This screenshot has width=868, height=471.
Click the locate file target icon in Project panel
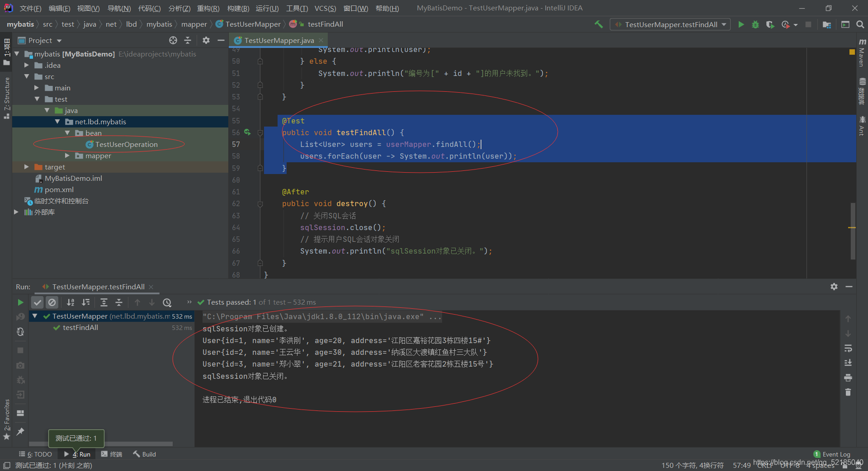point(173,40)
